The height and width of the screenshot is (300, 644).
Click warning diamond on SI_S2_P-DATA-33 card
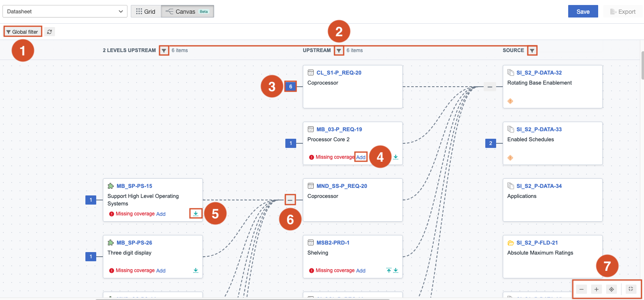pyautogui.click(x=510, y=157)
